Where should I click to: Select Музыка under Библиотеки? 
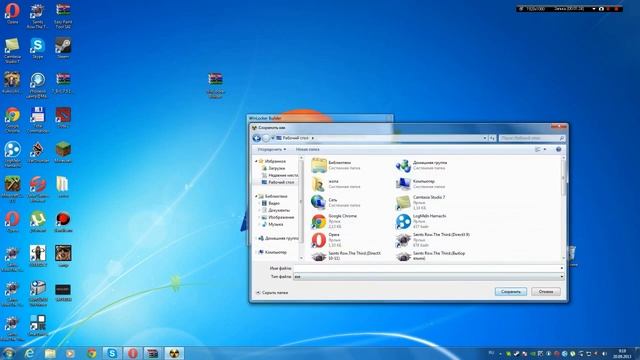click(272, 224)
